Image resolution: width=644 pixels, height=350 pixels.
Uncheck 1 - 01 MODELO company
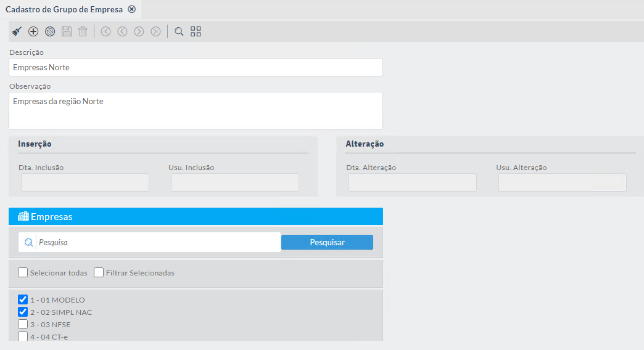click(x=23, y=299)
